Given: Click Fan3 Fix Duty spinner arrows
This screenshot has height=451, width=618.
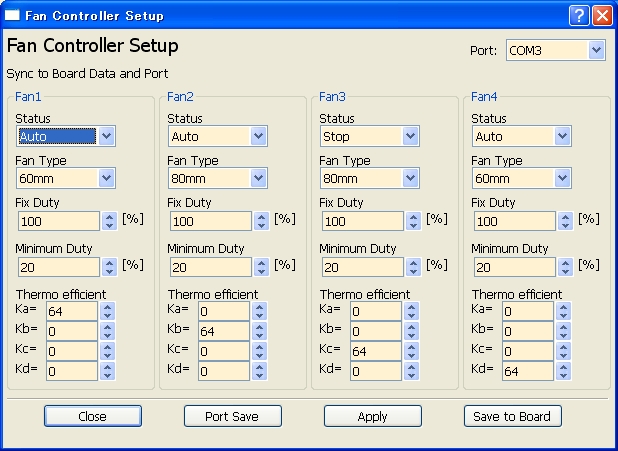Looking at the screenshot, I should tap(413, 221).
